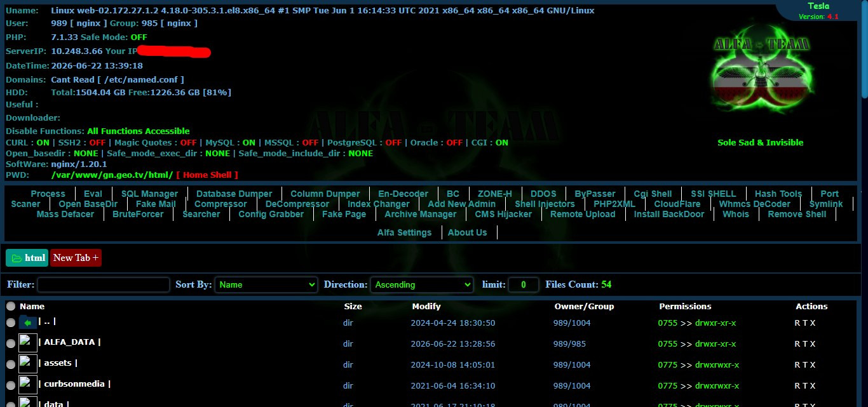Click the Modify column header
This screenshot has width=868, height=407.
426,306
